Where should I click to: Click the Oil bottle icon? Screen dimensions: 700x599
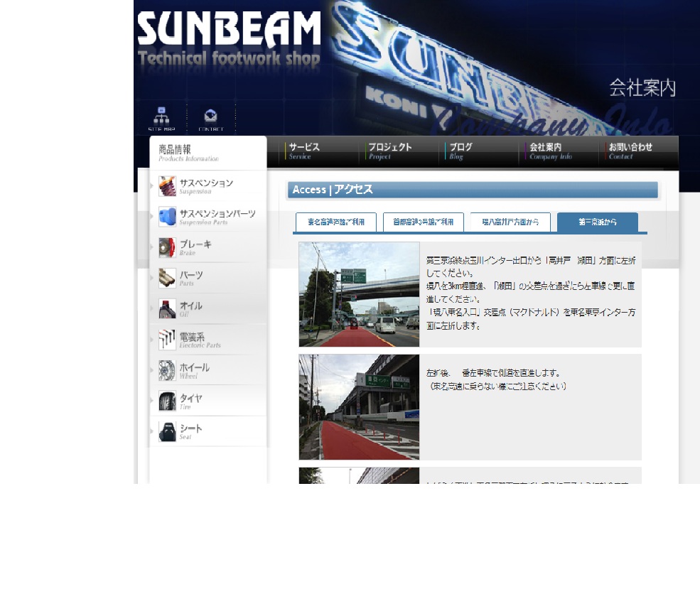[168, 309]
